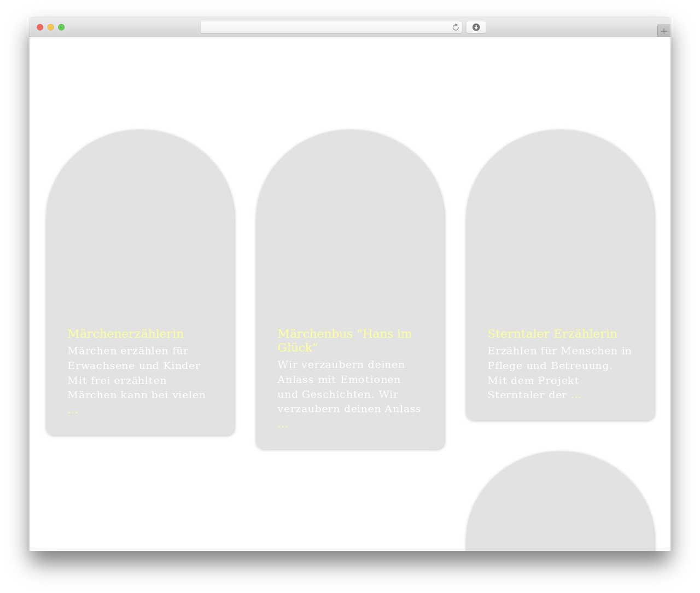
Task: Reload the page with the refresh icon
Action: click(455, 27)
